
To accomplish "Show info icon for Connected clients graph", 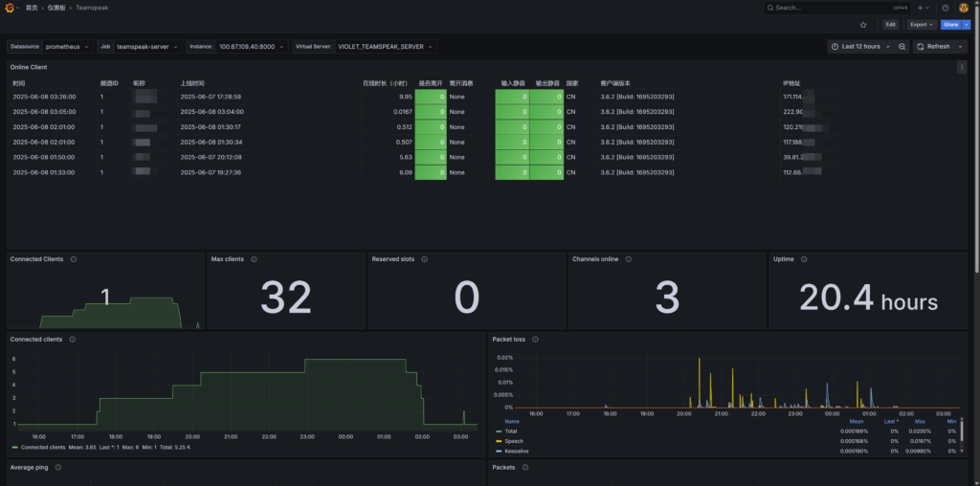I will [x=72, y=340].
